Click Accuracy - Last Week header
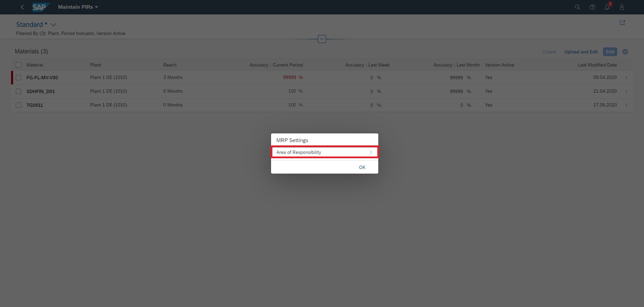This screenshot has width=644, height=307. [x=367, y=65]
